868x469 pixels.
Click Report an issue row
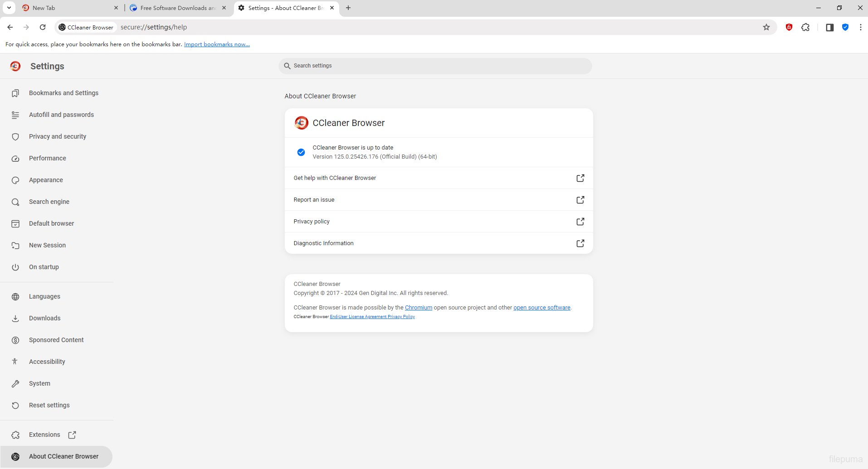439,200
